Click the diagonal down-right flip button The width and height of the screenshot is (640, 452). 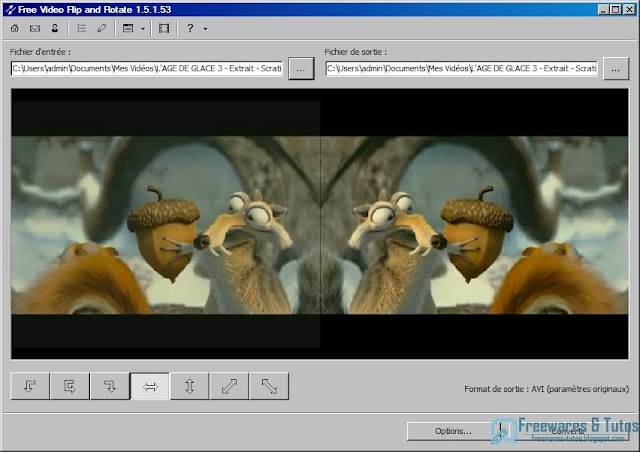pyautogui.click(x=269, y=386)
